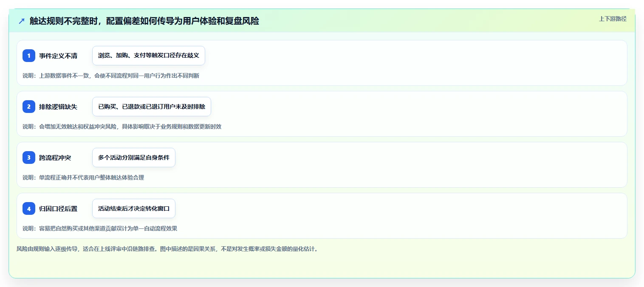Click the footer note '风险由规则输入逐级传导，适合在上线评审中沿链路排查。'
This screenshot has width=644, height=287.
[x=87, y=249]
